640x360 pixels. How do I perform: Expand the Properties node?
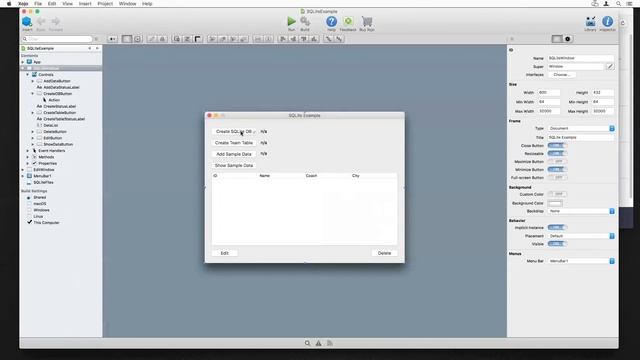tap(28, 163)
